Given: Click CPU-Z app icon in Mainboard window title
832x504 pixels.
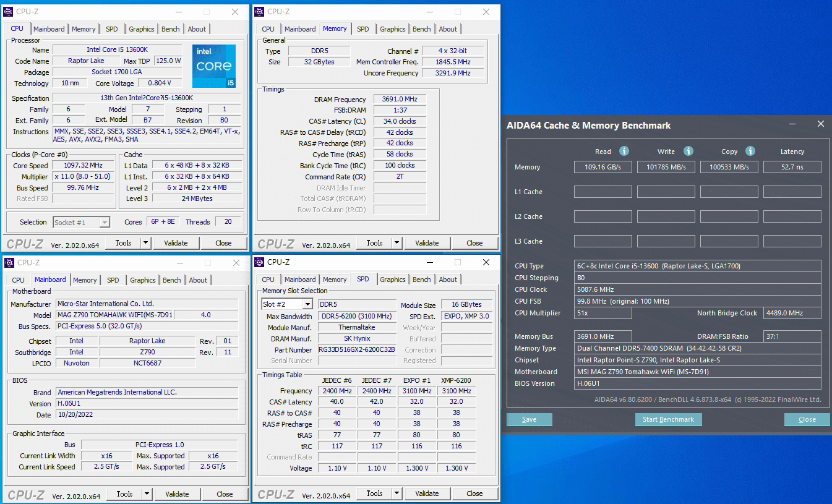Looking at the screenshot, I should pyautogui.click(x=9, y=263).
